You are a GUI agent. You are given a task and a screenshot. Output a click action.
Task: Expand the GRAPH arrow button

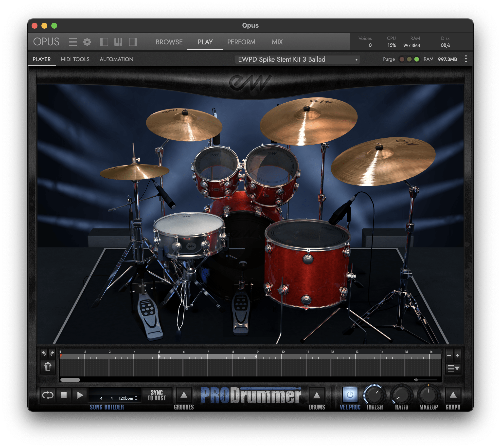point(453,395)
